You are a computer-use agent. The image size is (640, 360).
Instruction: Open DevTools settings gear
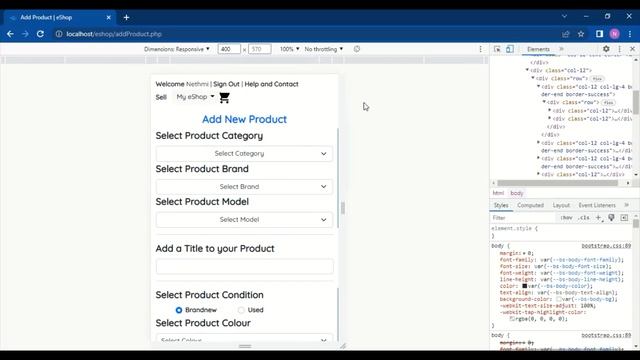click(x=606, y=49)
